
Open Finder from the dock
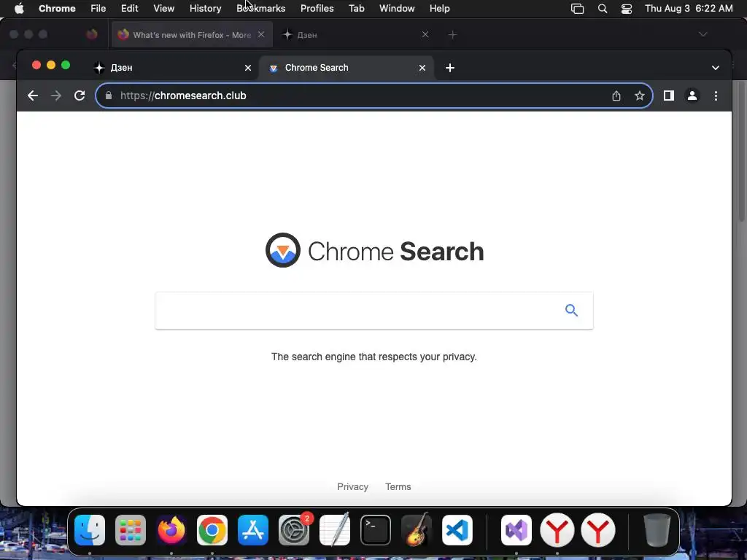pyautogui.click(x=90, y=530)
